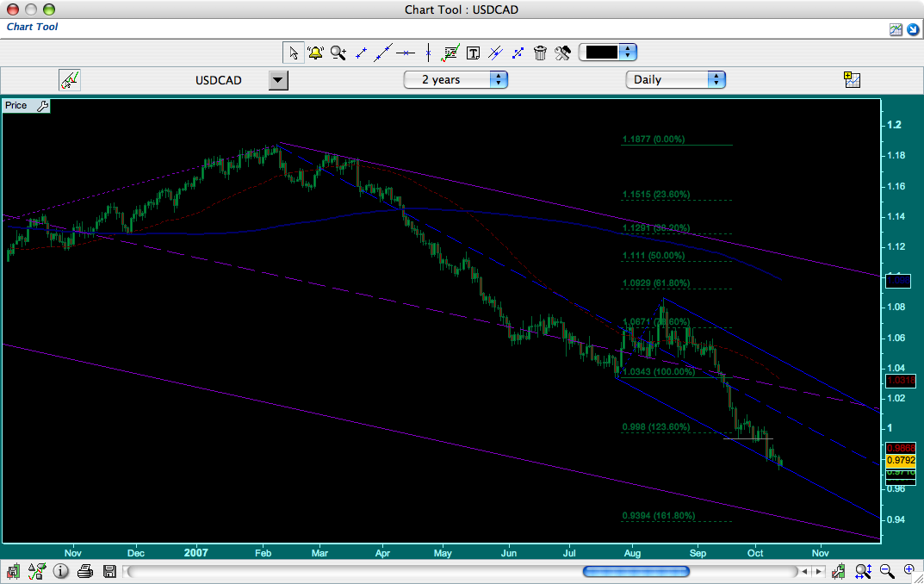Screen dimensions: 924x584
Task: Click the floppy disk save icon
Action: tap(109, 571)
